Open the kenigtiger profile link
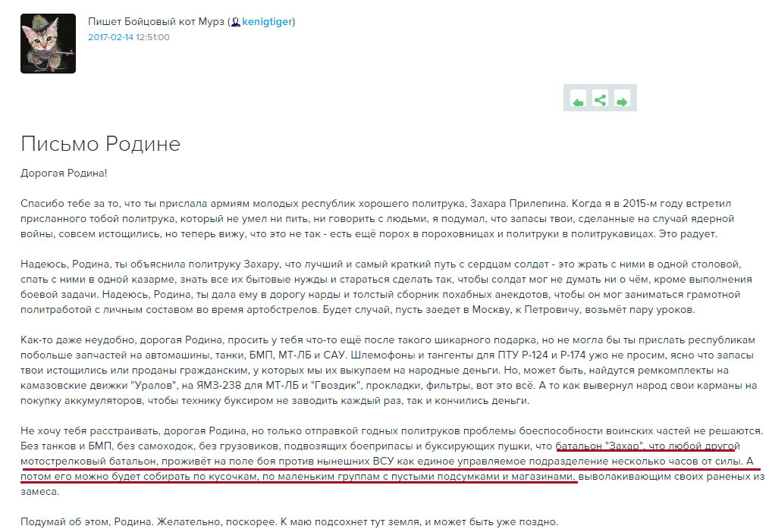The image size is (769, 532). click(267, 22)
